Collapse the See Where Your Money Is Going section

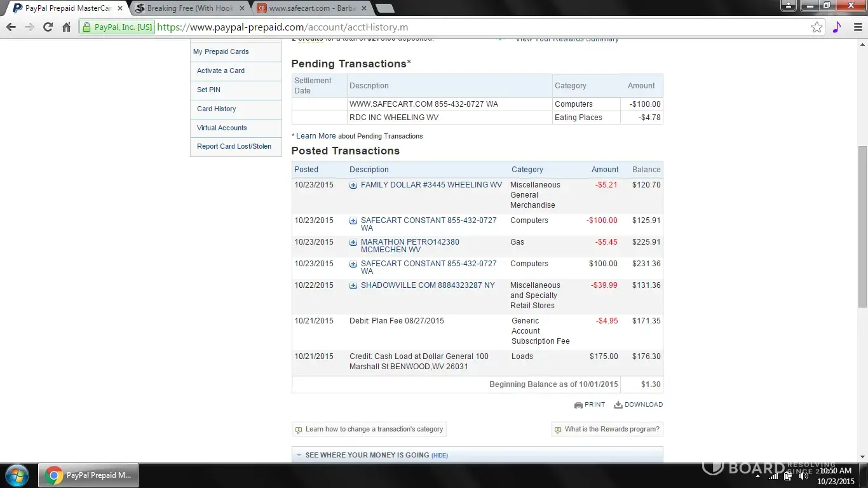pyautogui.click(x=439, y=456)
